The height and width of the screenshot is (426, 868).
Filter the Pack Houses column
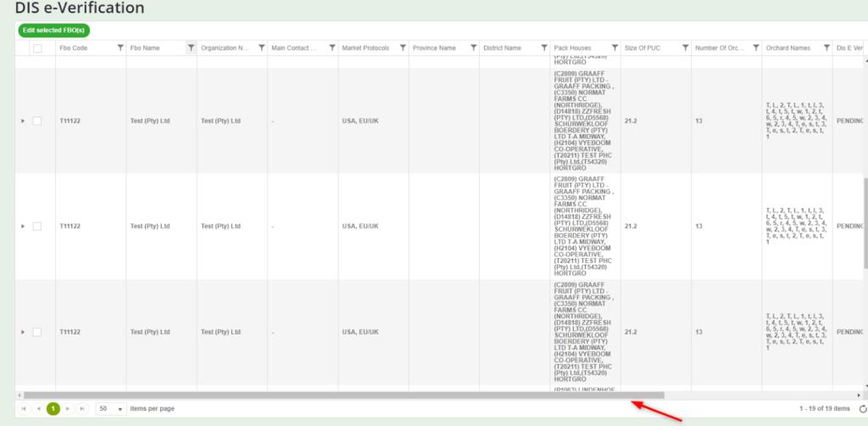pos(615,48)
